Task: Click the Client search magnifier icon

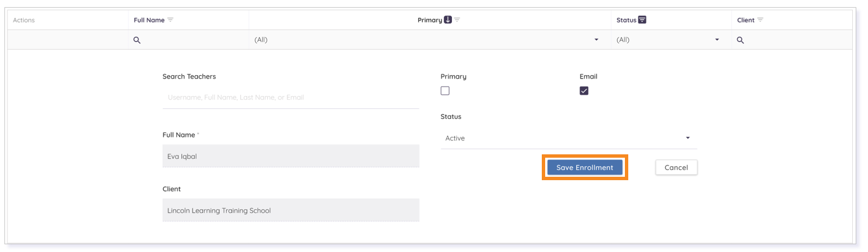Action: (741, 40)
